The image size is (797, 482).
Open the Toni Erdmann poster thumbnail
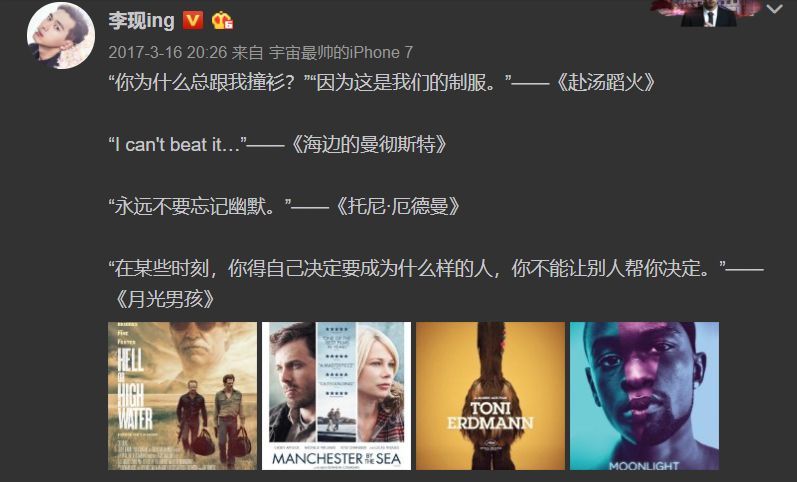(491, 396)
